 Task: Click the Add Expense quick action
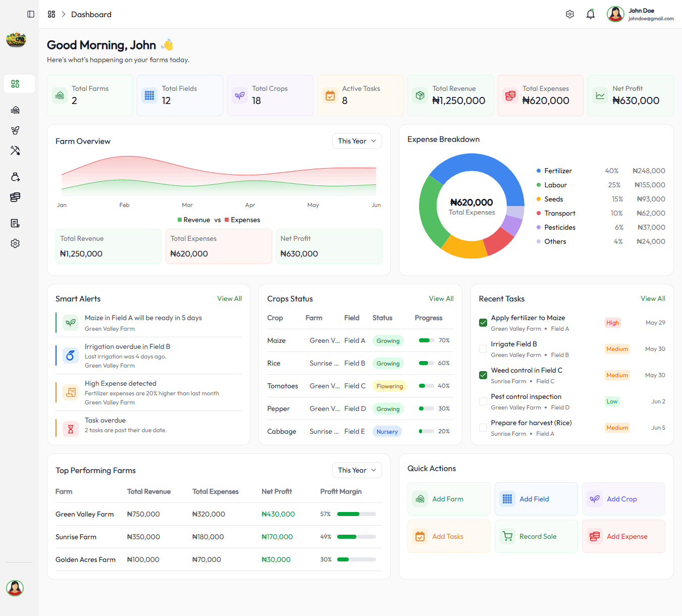tap(623, 536)
